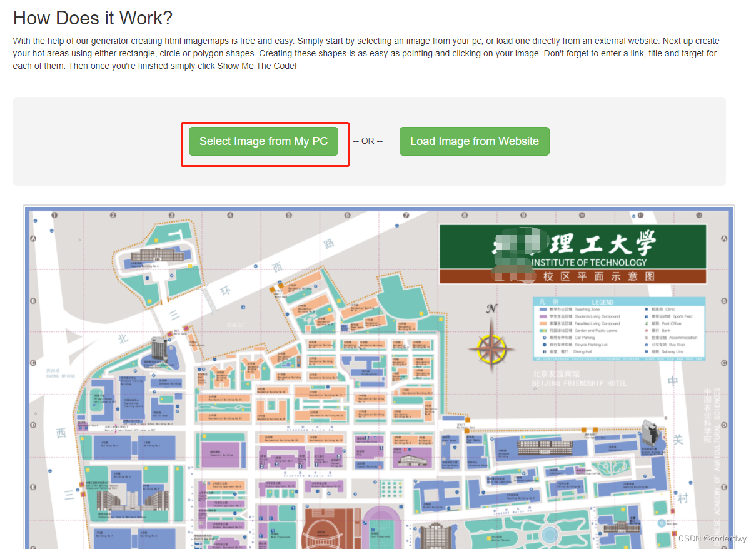Click the Garden and Public Lawns swatch
This screenshot has height=549, width=756.
543,330
